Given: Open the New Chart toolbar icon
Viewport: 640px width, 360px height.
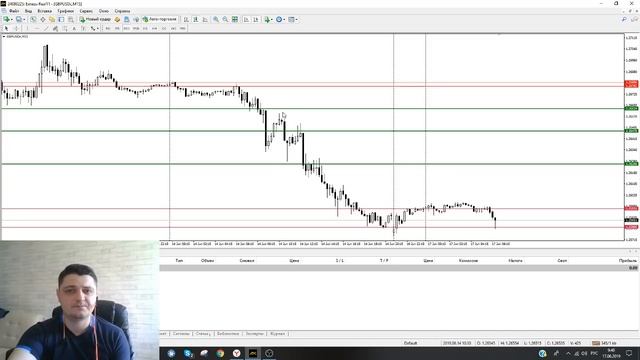Looking at the screenshot, I should [7, 19].
